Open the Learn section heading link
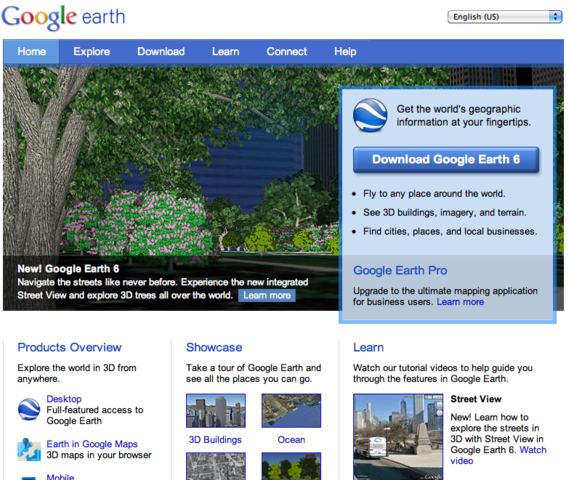569x480 pixels. [368, 347]
